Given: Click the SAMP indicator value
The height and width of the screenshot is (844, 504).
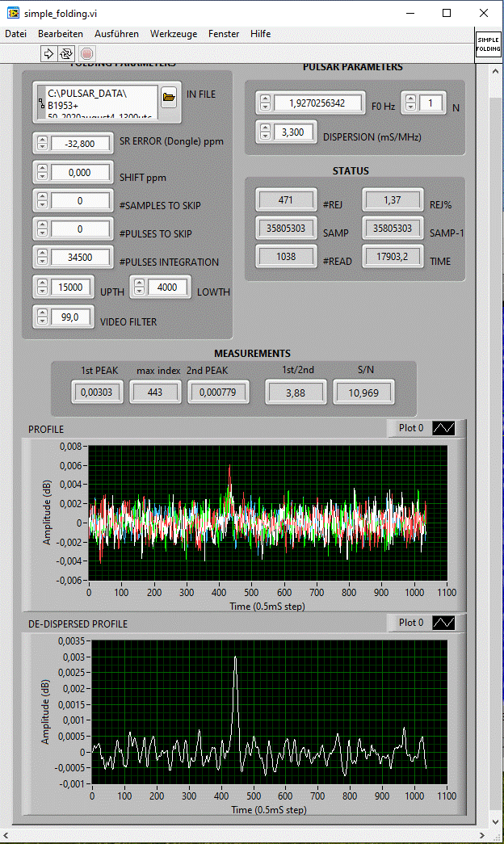Looking at the screenshot, I should (x=286, y=229).
